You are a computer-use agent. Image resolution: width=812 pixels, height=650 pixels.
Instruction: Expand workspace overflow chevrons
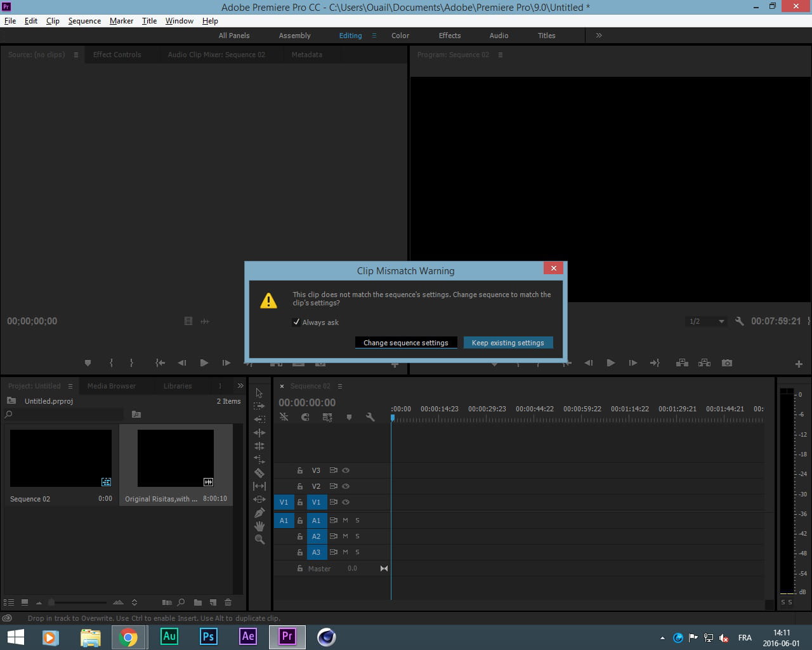(599, 36)
